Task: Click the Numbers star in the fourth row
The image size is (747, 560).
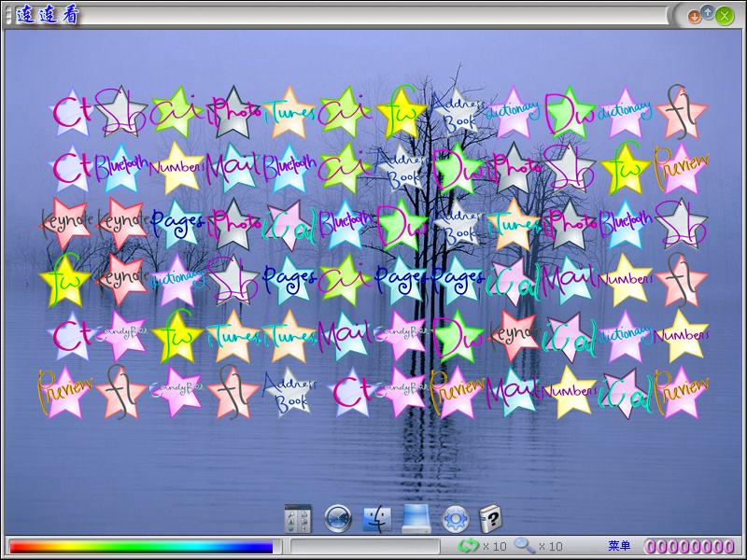Action: pyautogui.click(x=626, y=281)
